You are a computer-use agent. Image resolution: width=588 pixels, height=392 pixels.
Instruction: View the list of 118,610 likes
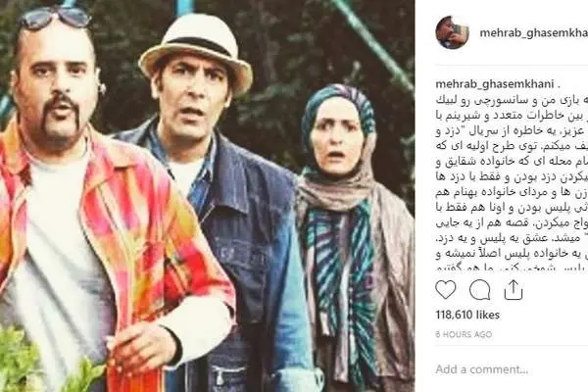467,315
